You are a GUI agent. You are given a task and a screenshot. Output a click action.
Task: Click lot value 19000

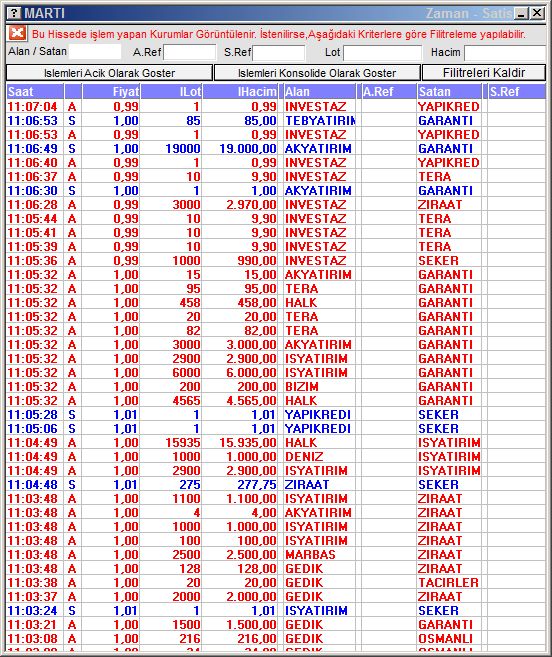coord(183,149)
